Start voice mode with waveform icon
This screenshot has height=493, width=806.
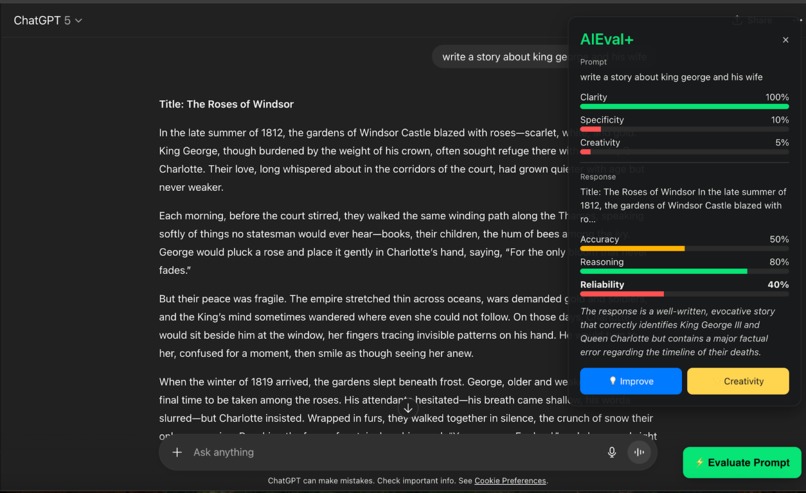point(639,452)
